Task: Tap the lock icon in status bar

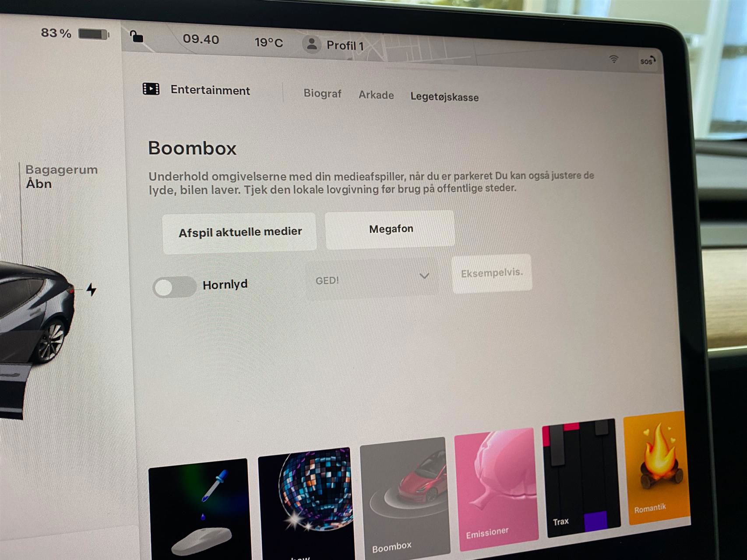Action: click(x=137, y=36)
